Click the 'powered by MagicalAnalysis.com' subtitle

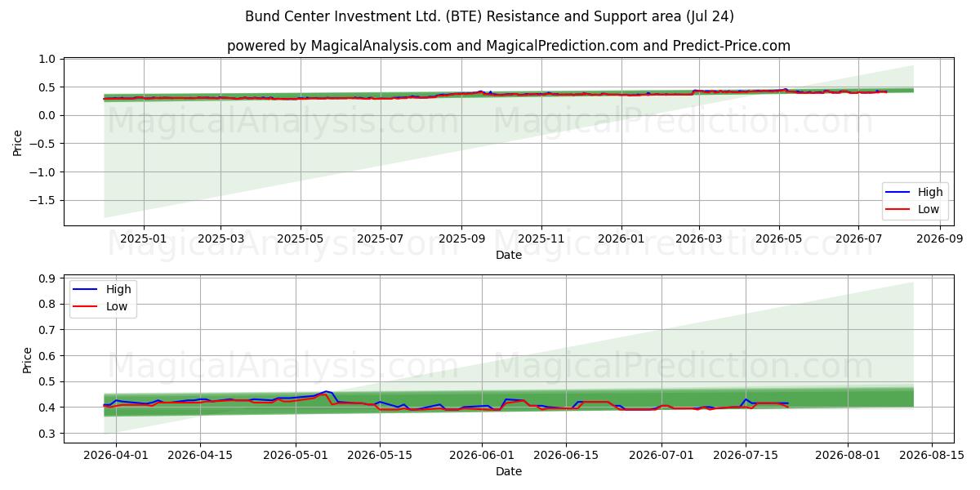click(509, 46)
